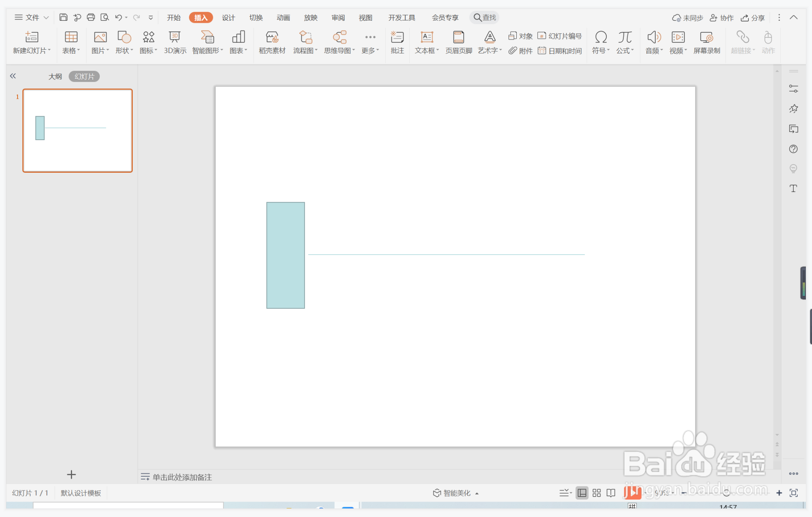Switch to slide sorter grid view
812x517 pixels.
pos(597,493)
